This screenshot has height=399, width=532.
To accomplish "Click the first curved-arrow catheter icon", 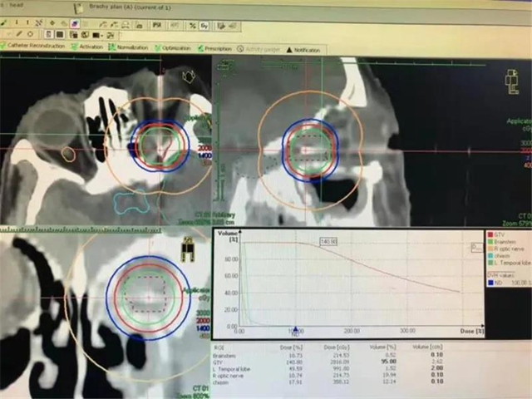I will coord(103,24).
